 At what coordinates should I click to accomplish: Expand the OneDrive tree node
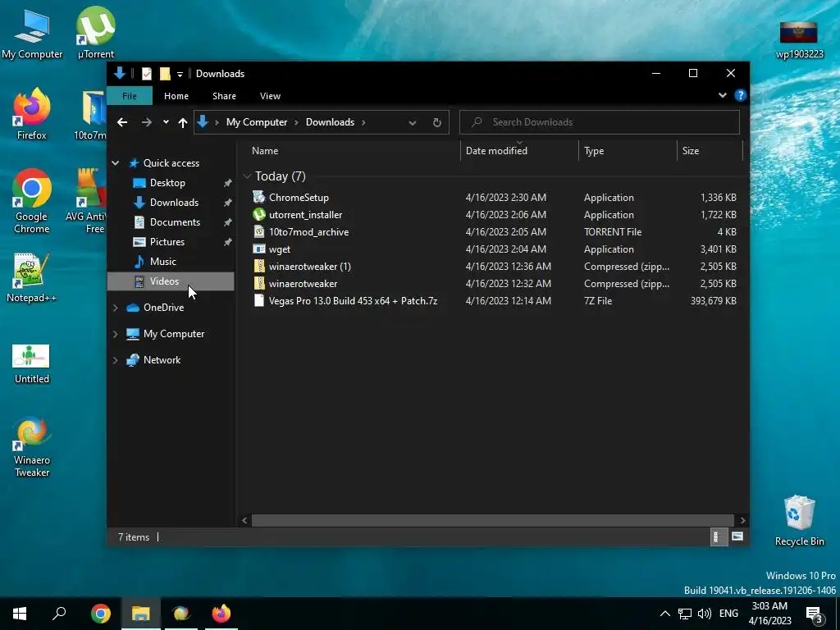(115, 308)
